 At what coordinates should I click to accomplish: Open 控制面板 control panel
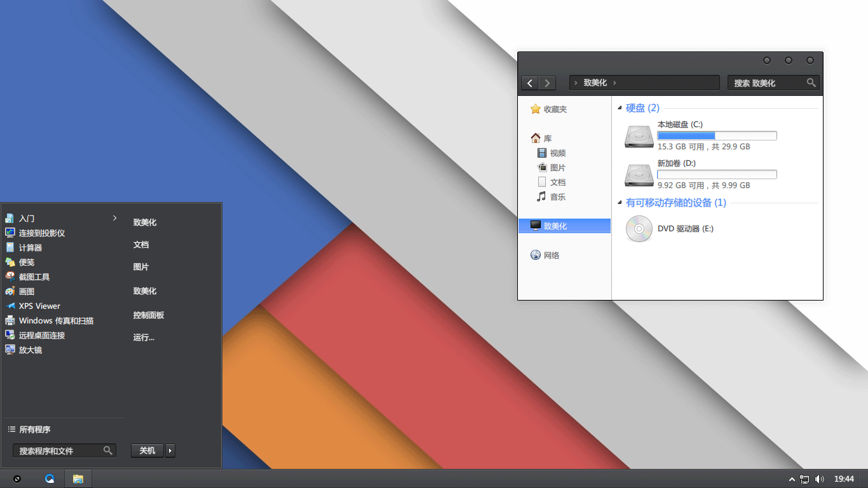pos(149,315)
